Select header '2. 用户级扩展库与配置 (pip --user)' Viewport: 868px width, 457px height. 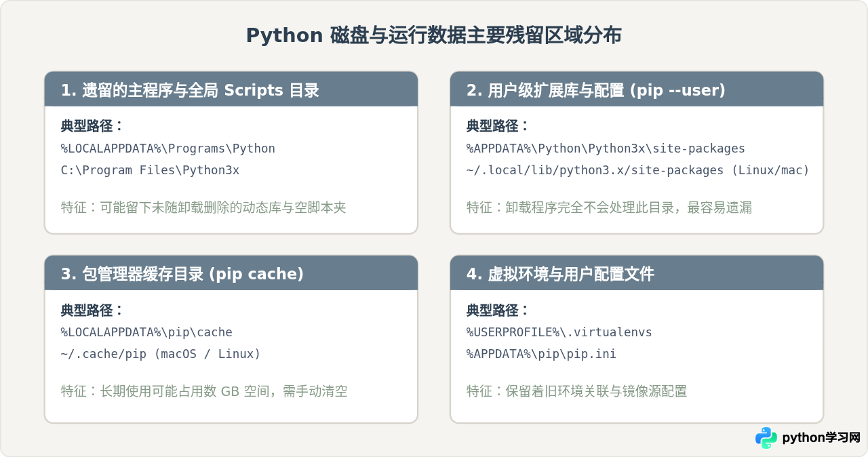pos(637,90)
